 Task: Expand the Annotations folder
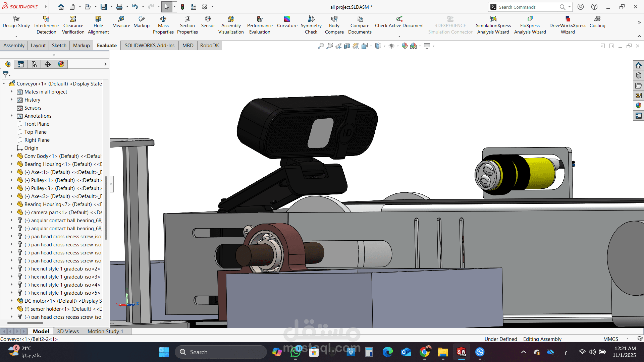tap(11, 116)
